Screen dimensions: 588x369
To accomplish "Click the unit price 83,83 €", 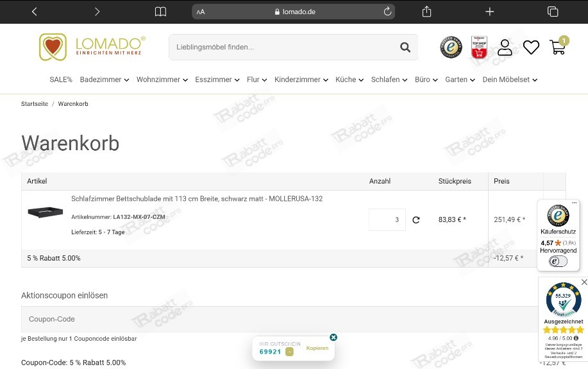I will 452,219.
